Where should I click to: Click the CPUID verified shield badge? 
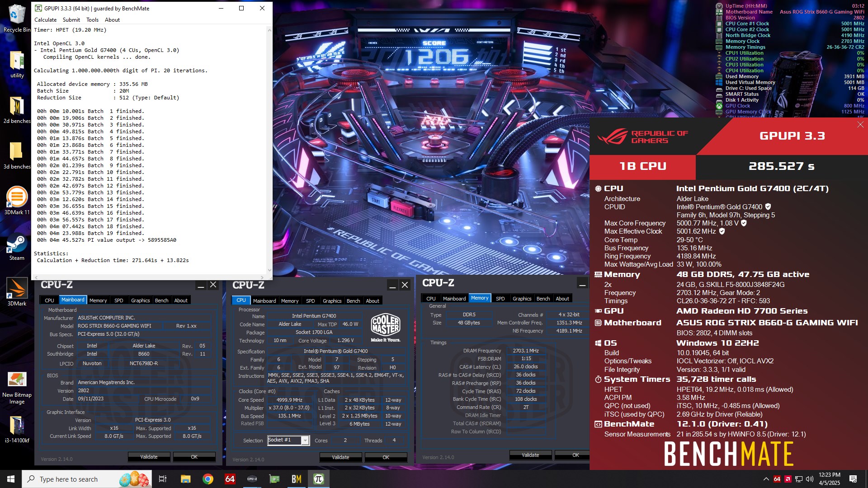pos(768,207)
